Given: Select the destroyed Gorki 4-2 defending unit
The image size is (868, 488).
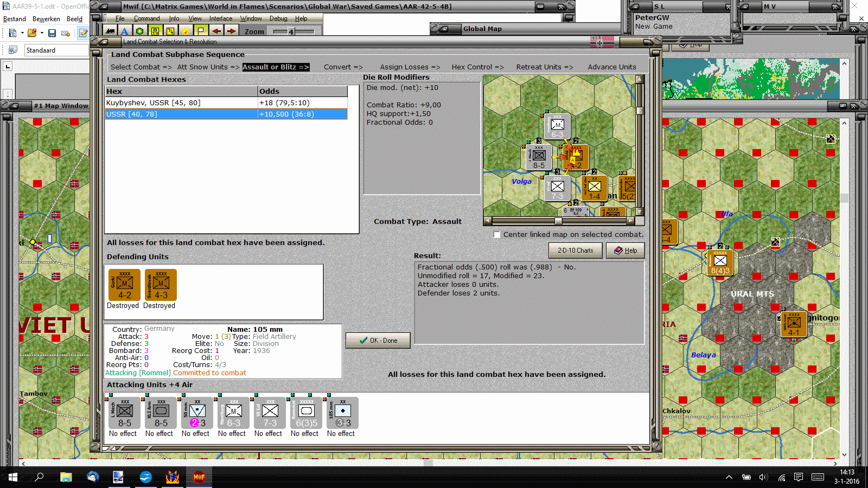Looking at the screenshot, I should pyautogui.click(x=124, y=285).
